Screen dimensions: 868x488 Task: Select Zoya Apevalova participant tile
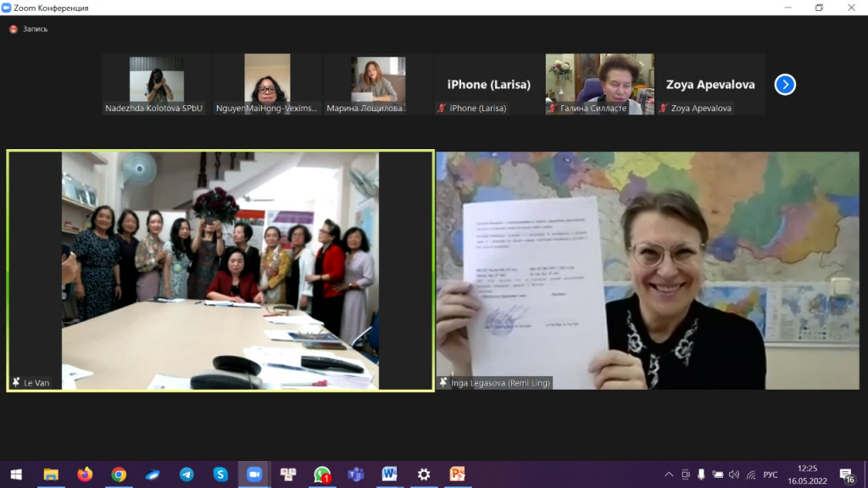click(x=710, y=84)
